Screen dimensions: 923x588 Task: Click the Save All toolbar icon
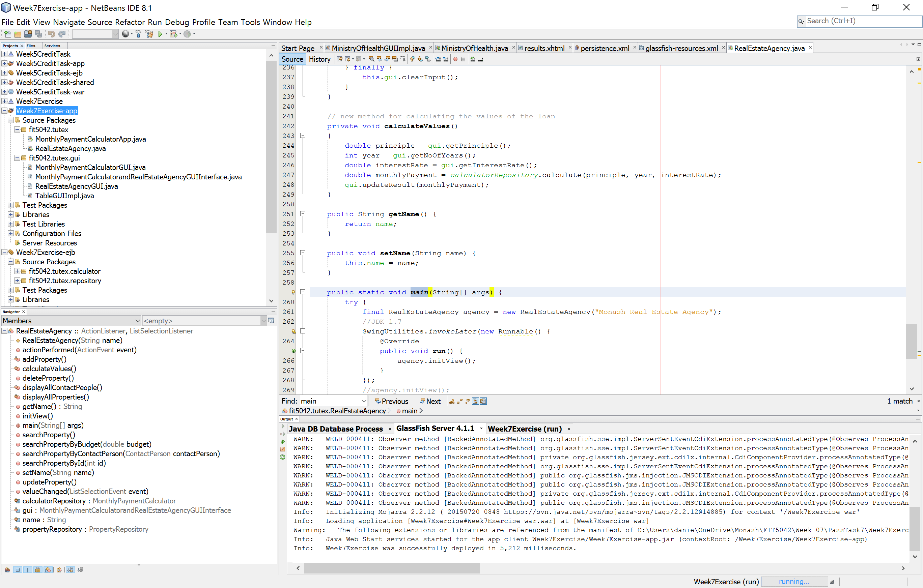point(39,34)
